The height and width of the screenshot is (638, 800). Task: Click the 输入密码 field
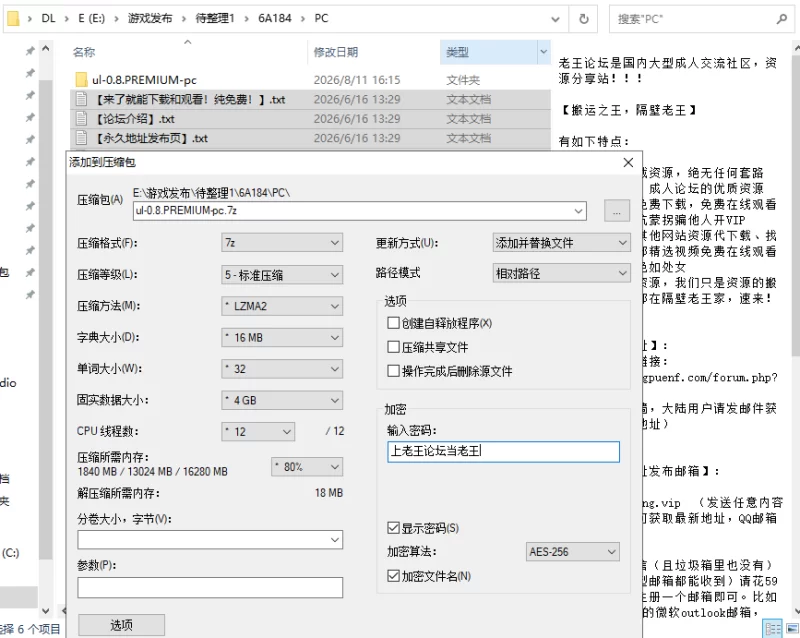pyautogui.click(x=503, y=452)
